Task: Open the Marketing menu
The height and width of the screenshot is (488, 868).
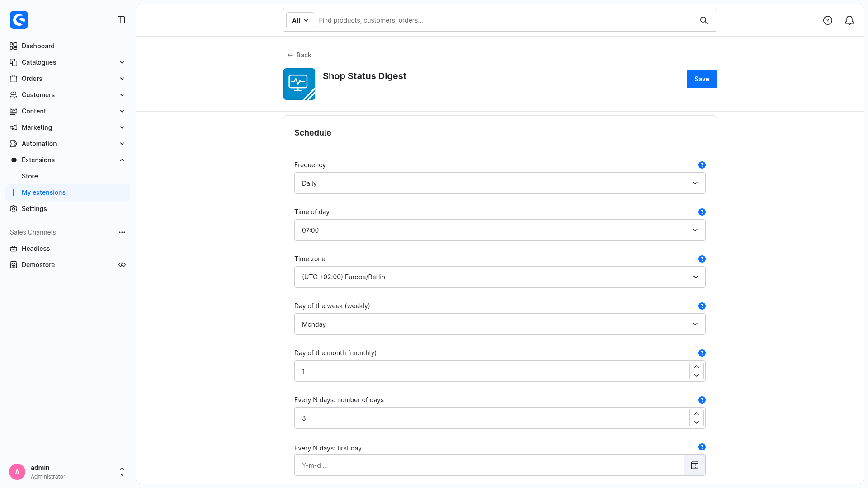Action: pos(68,127)
